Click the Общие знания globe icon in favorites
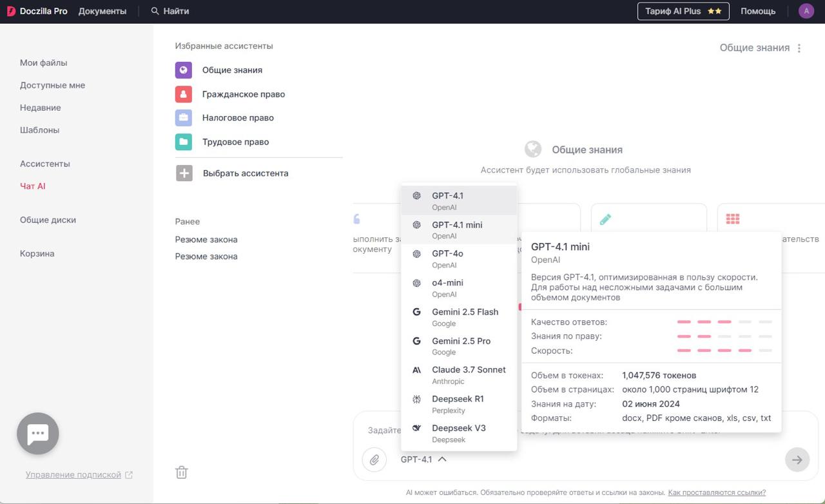 click(184, 70)
